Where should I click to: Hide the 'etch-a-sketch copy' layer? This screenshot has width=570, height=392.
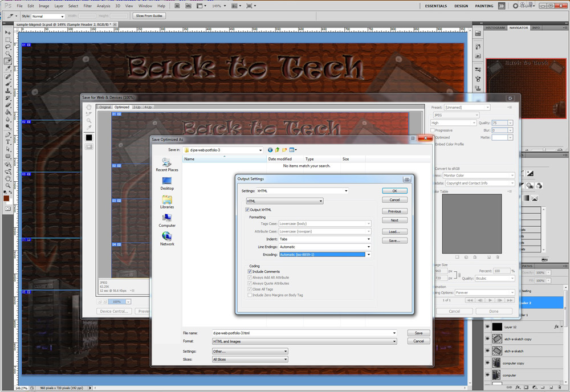487,338
